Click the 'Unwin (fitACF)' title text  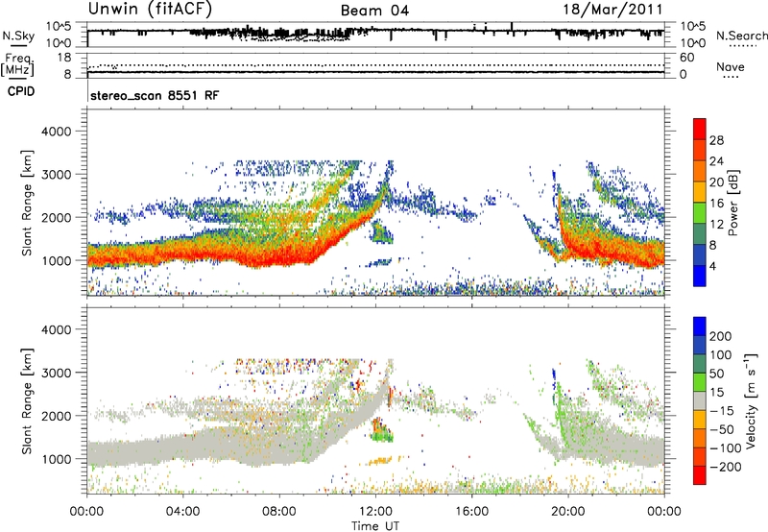click(151, 10)
